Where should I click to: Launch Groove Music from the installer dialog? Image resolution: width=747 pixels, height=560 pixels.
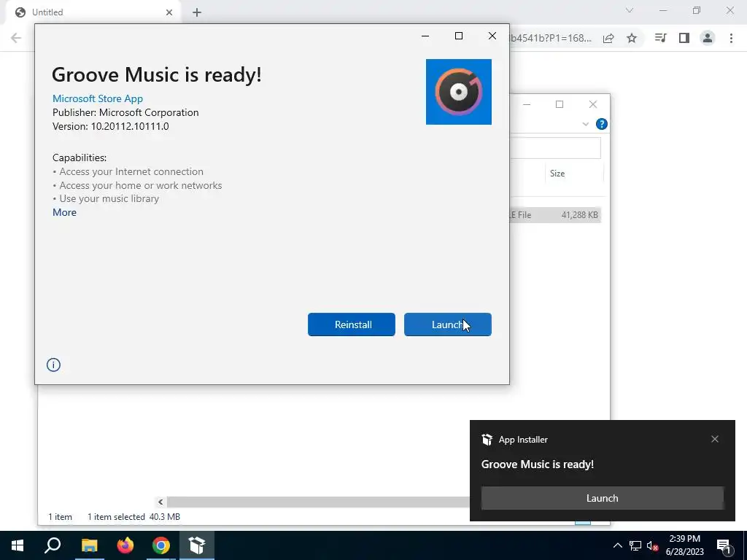click(447, 324)
